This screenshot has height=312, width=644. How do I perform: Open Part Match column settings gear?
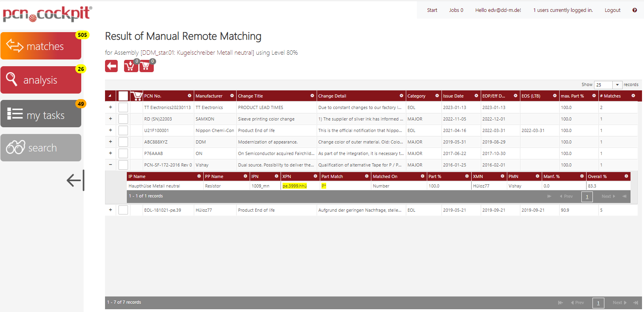coord(367,176)
